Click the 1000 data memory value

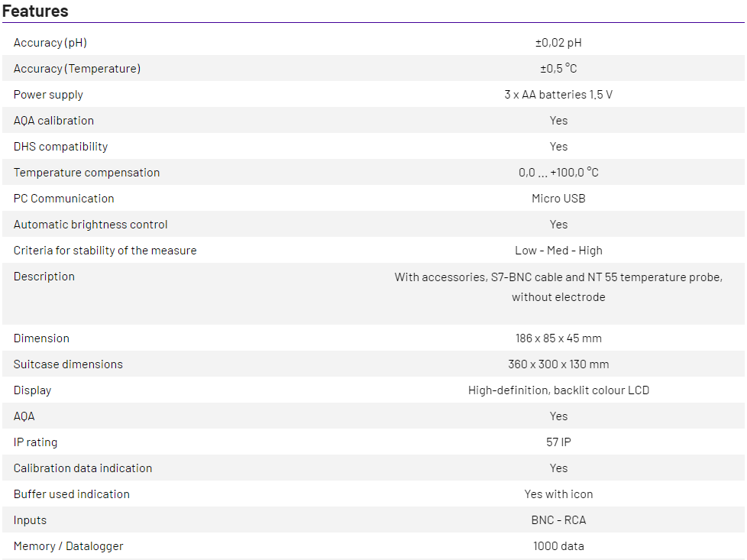tap(558, 546)
